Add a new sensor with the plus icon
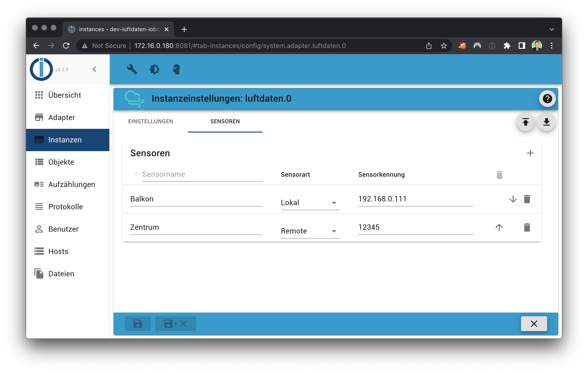This screenshot has width=588, height=373. point(530,153)
